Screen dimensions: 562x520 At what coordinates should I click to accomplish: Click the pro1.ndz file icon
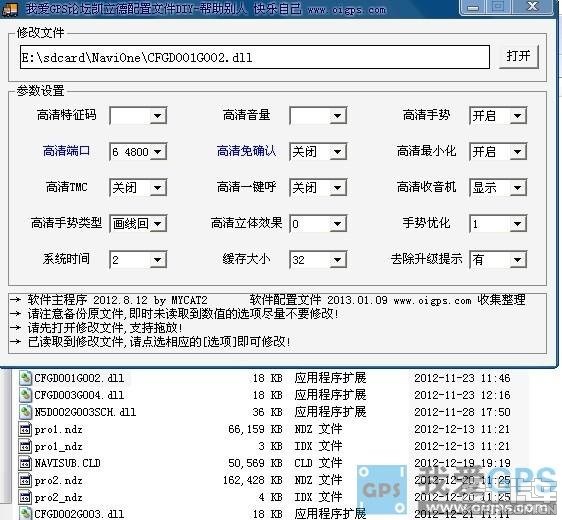point(25,429)
